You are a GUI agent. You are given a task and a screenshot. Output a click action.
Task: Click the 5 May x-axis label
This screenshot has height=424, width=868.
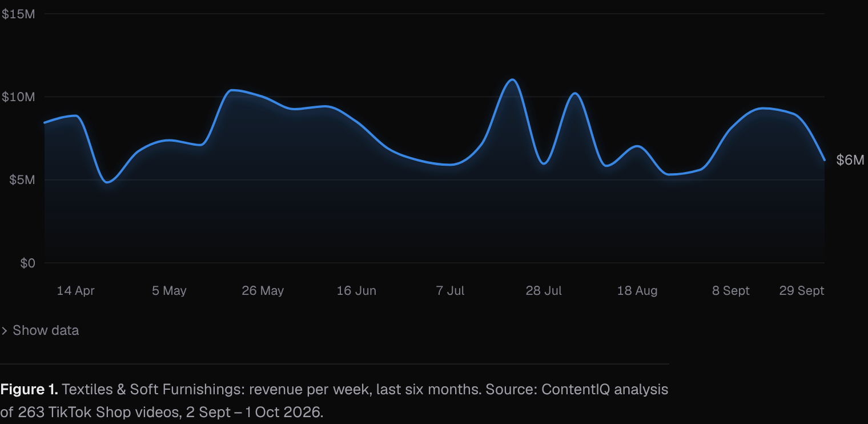[169, 291]
